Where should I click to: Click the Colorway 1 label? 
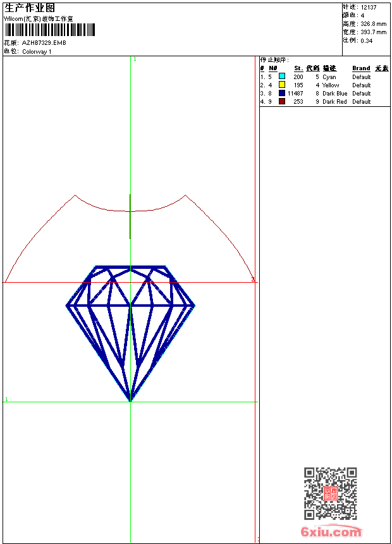point(37,52)
